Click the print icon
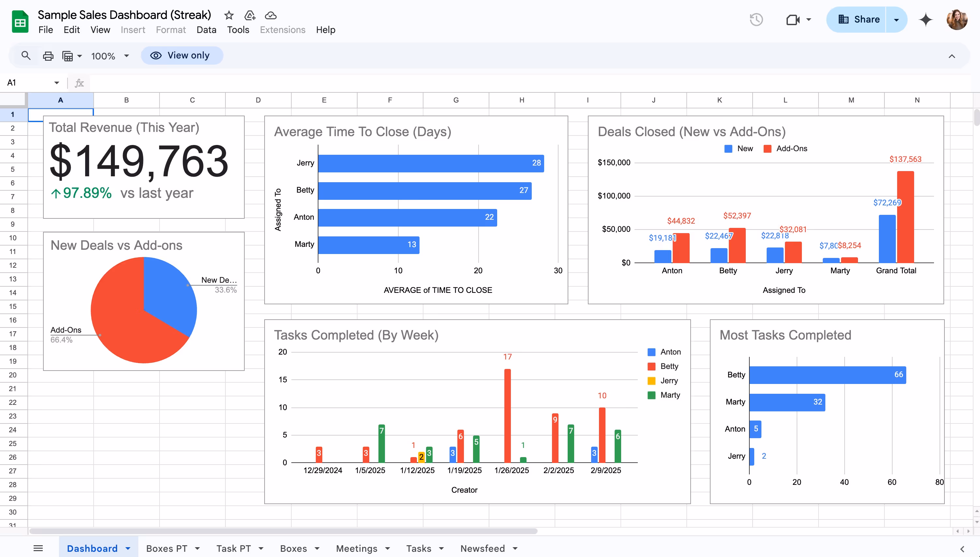 (48, 56)
